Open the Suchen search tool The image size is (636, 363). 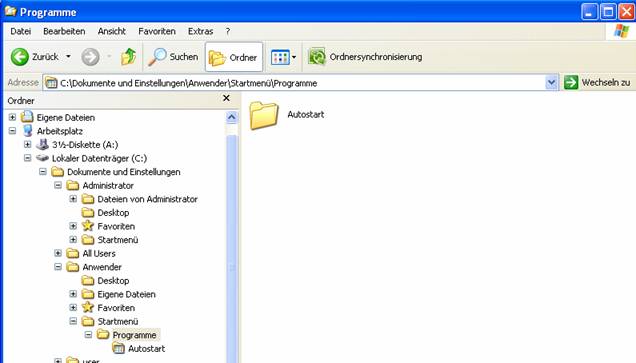pyautogui.click(x=173, y=57)
